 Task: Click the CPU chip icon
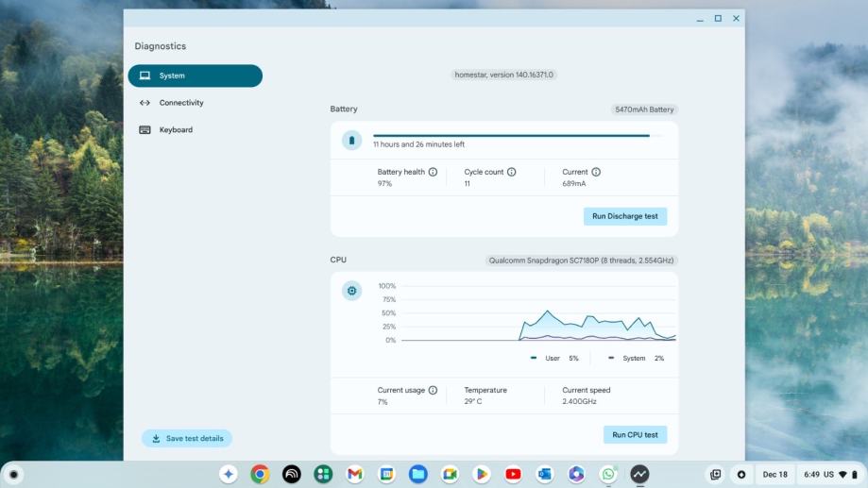351,291
